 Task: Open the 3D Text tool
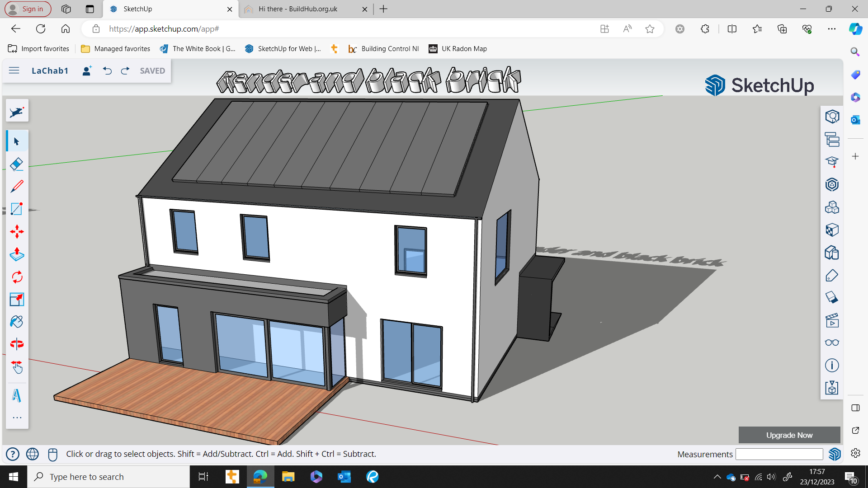click(17, 395)
